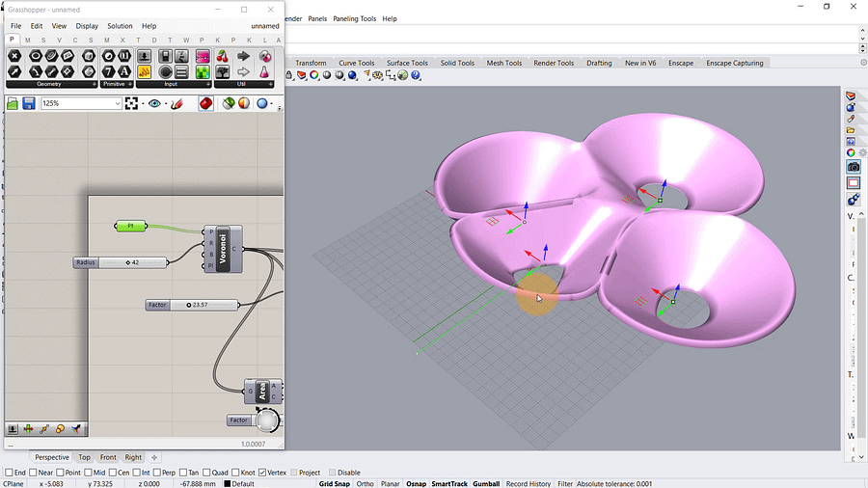Image resolution: width=868 pixels, height=488 pixels.
Task: Select the dark arrow relay icon
Action: [244, 56]
